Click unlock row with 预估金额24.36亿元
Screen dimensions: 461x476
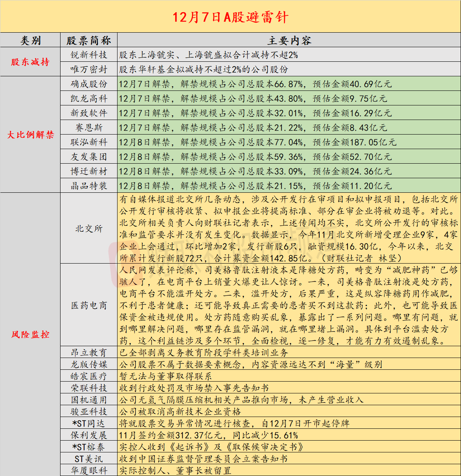pos(289,171)
